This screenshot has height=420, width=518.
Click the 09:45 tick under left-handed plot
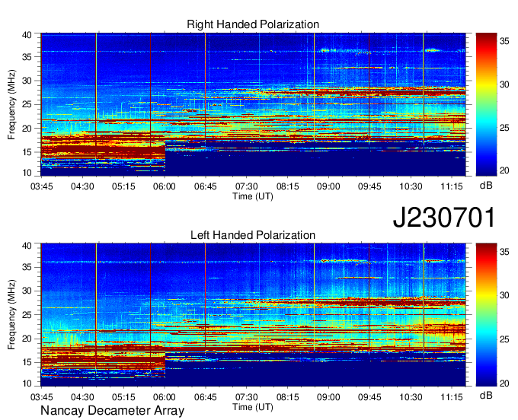369,397
